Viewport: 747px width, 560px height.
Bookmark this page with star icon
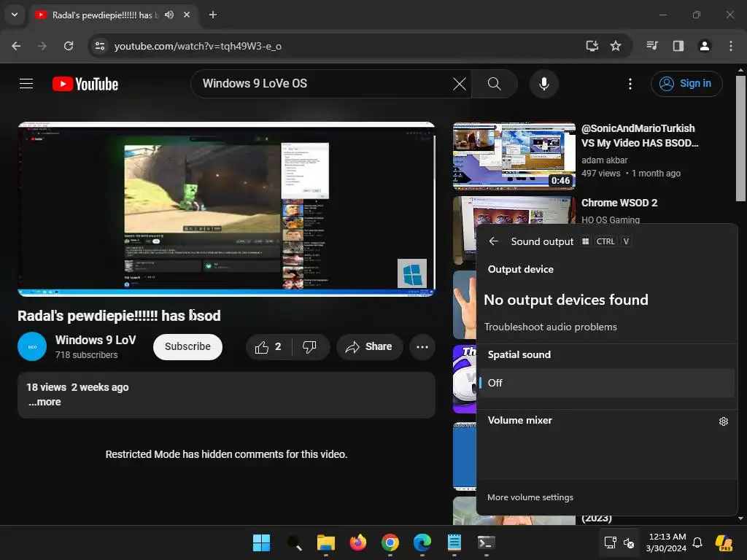click(x=616, y=46)
